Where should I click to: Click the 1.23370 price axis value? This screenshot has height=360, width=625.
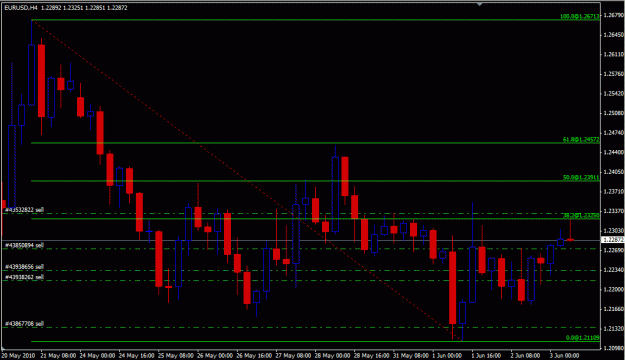click(614, 211)
